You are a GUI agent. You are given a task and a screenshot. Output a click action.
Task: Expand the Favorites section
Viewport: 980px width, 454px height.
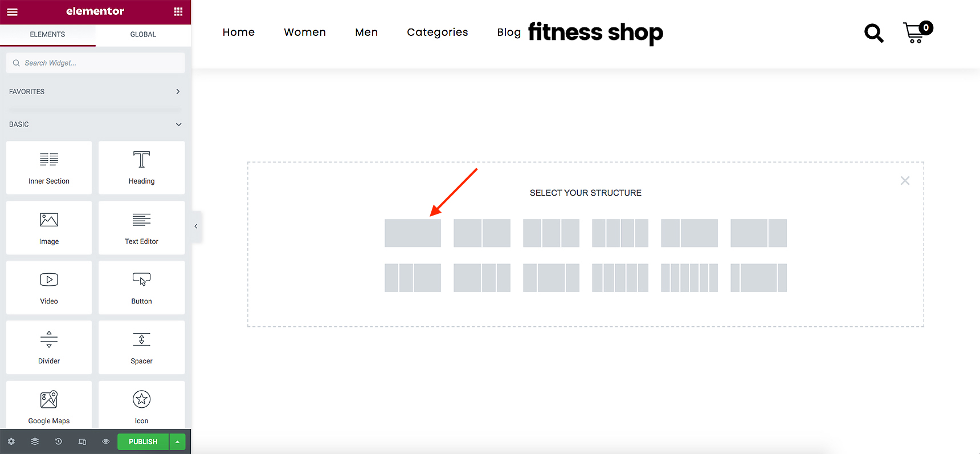pyautogui.click(x=95, y=91)
